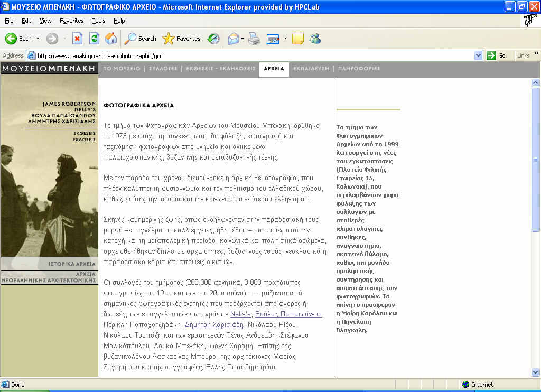This screenshot has height=392, width=541.
Task: Open the Back button history dropdown arrow
Action: pos(38,39)
